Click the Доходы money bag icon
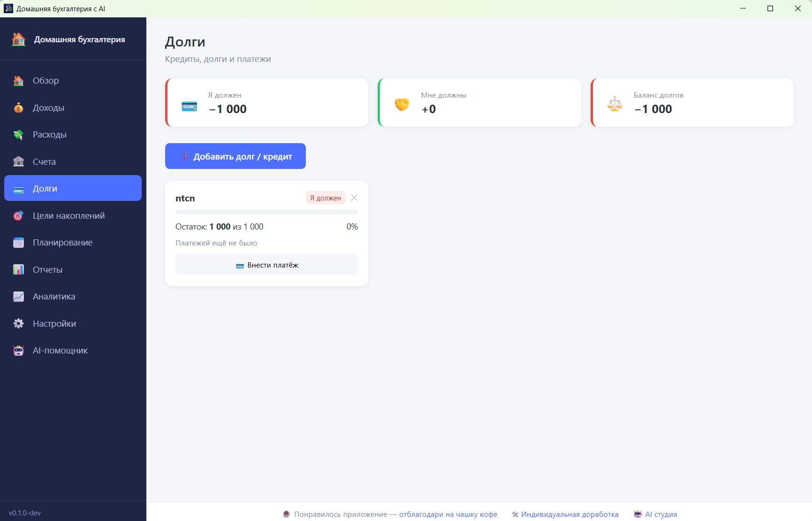The image size is (812, 521). click(x=18, y=108)
